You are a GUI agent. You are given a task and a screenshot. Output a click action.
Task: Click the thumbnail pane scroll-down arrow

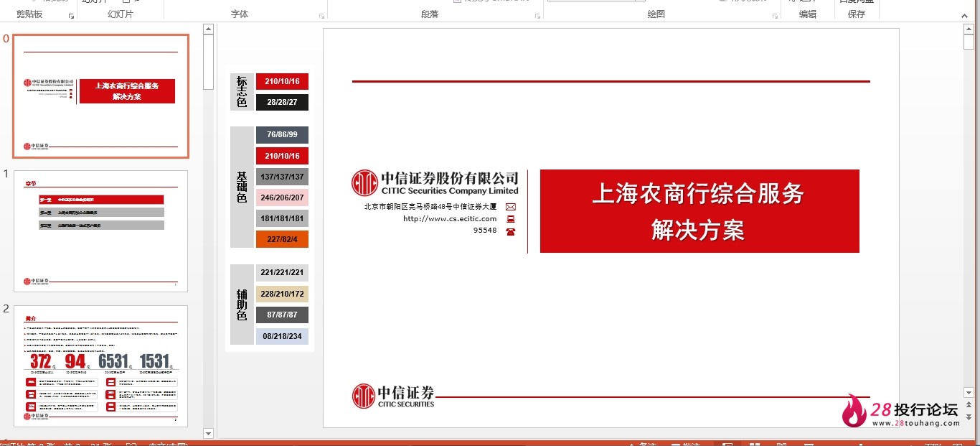(209, 433)
